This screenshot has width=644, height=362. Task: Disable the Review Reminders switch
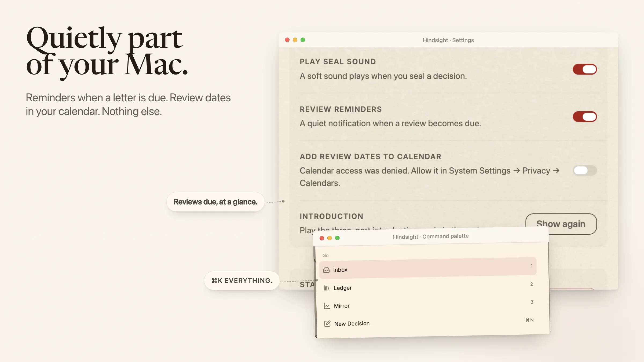coord(585,117)
